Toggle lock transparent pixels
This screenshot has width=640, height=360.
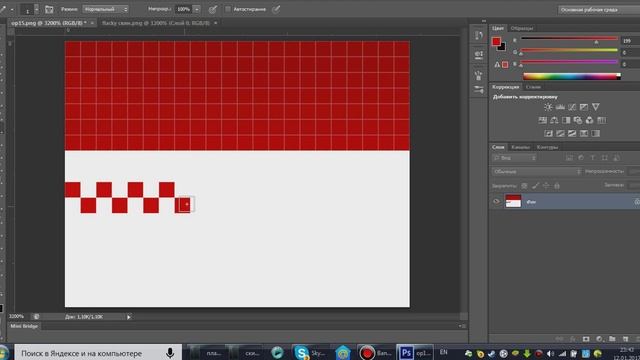[x=524, y=186]
